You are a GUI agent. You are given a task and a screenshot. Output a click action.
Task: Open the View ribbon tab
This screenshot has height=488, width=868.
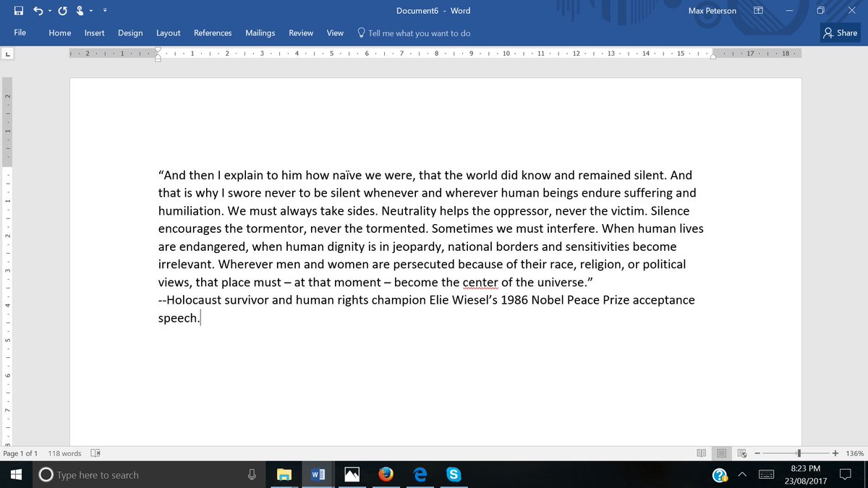pos(335,33)
